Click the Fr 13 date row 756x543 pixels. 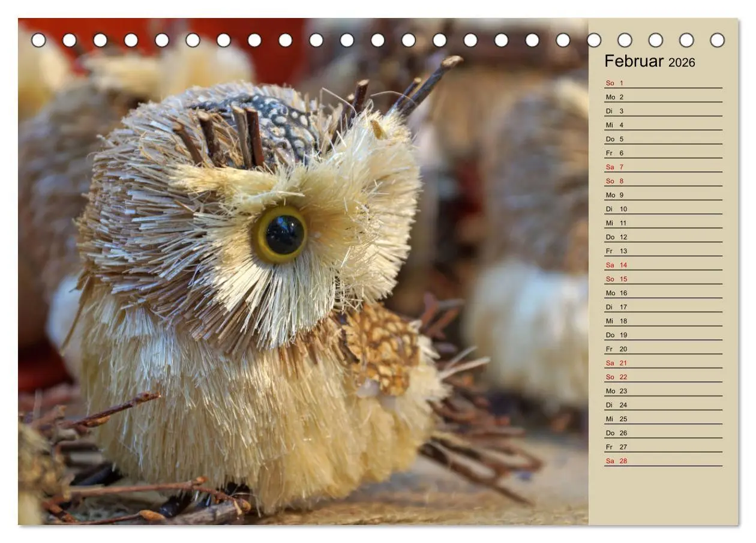tap(663, 251)
